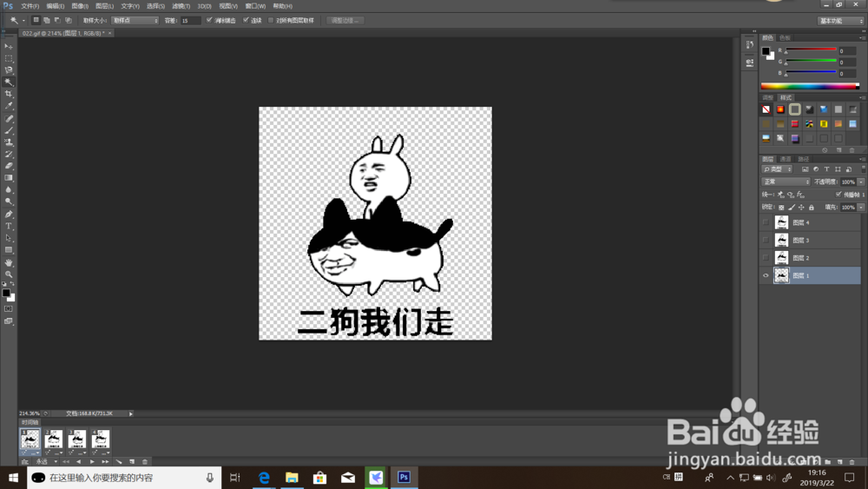Image resolution: width=868 pixels, height=489 pixels.
Task: Select the Rectangular Marquee tool
Action: tap(9, 58)
